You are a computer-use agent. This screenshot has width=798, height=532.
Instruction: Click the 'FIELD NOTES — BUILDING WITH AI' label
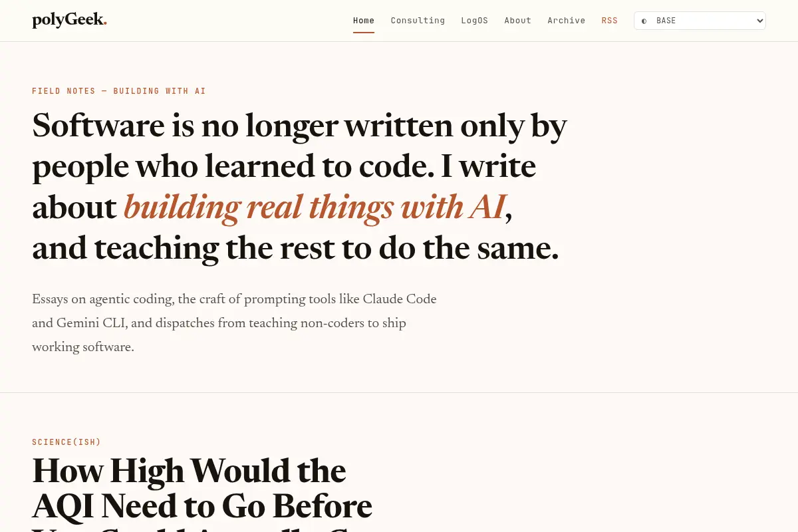click(119, 91)
